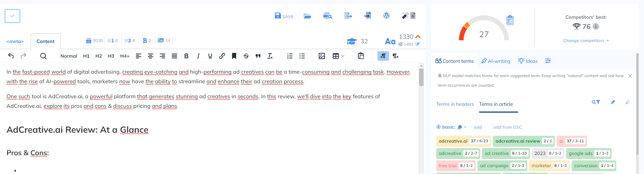The width and height of the screenshot is (644, 174).
Task: Open search in the editor toolbar
Action: point(43,56)
